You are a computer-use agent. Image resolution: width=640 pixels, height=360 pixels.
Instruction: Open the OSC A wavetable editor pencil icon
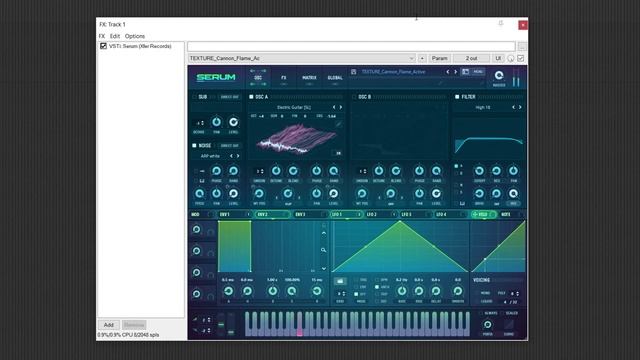click(338, 124)
